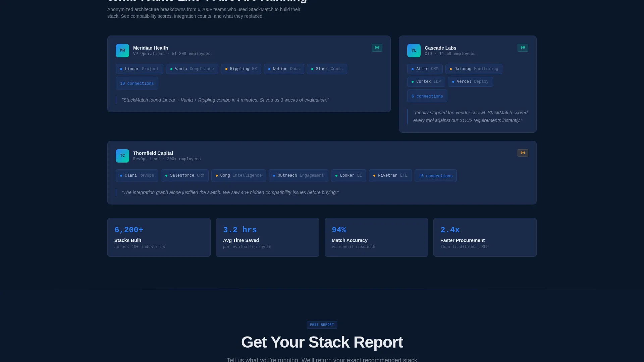Click the MH avatar for Meridian Health
Viewport: 644px width, 362px height.
(122, 51)
